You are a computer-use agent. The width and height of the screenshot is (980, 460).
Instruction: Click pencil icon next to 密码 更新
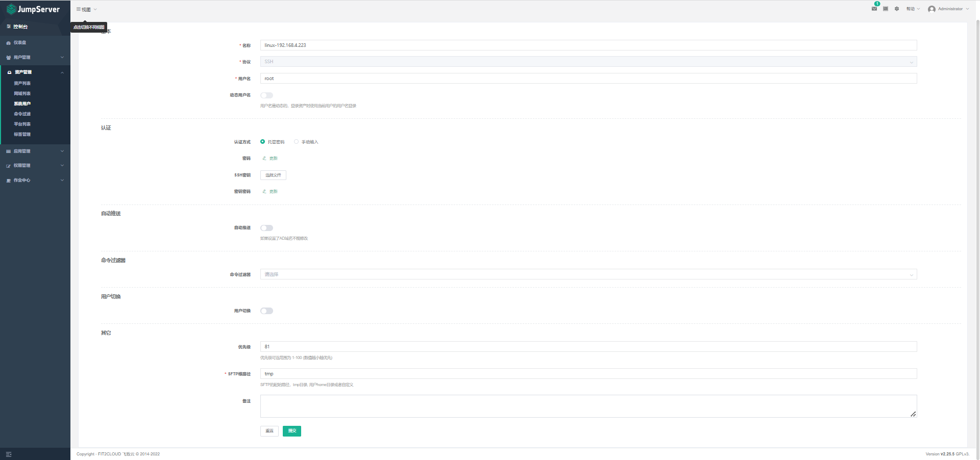coord(264,158)
